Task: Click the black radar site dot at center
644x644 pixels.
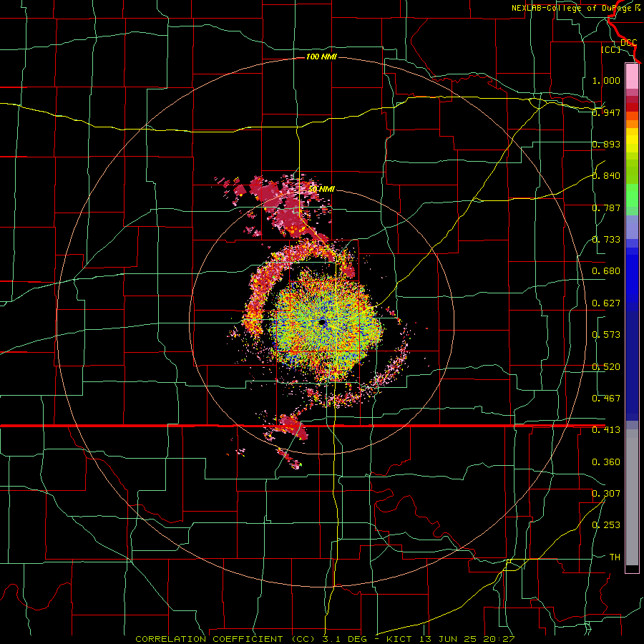Action: pyautogui.click(x=323, y=323)
